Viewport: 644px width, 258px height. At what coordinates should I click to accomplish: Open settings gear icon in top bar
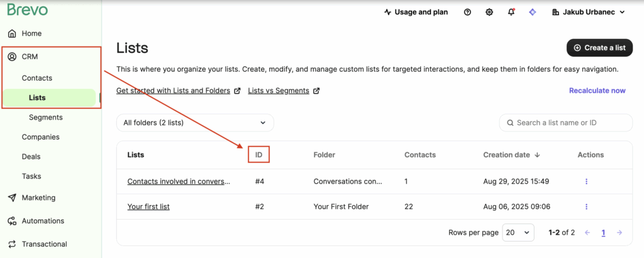pos(489,12)
